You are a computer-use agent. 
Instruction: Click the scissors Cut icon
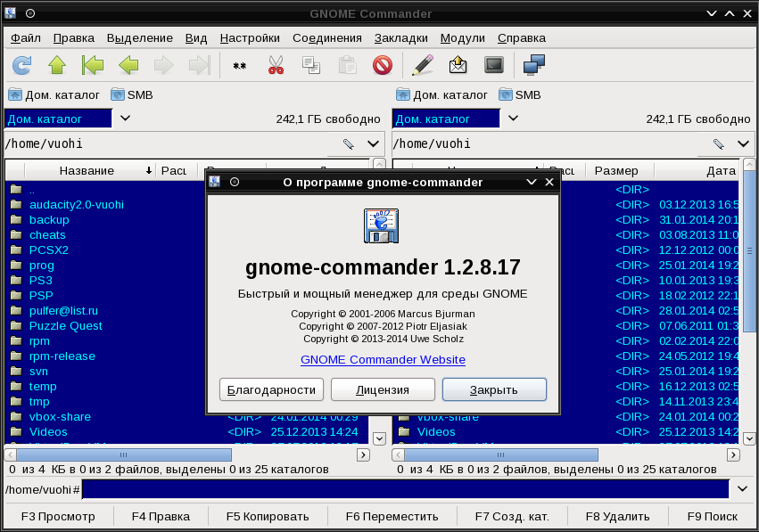tap(276, 65)
